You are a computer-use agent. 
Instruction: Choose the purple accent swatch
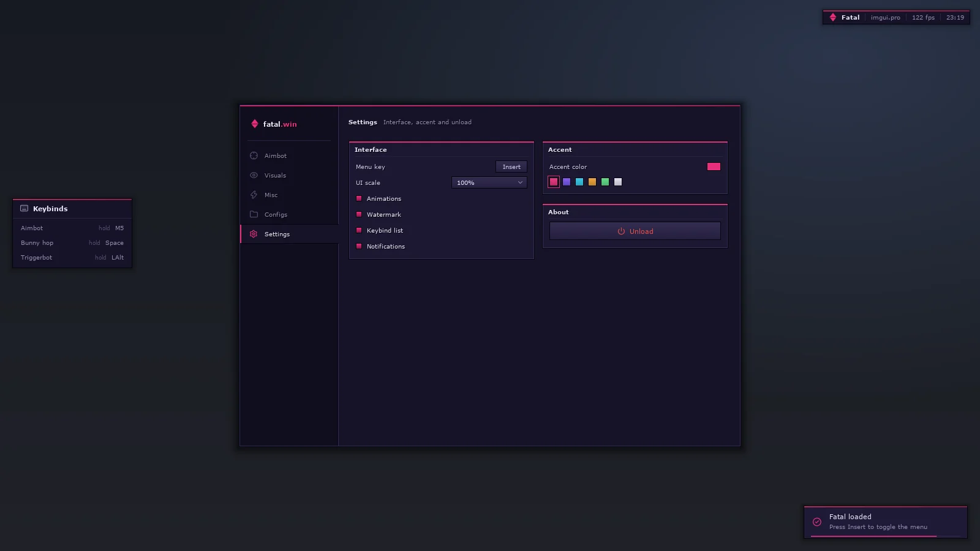567,182
